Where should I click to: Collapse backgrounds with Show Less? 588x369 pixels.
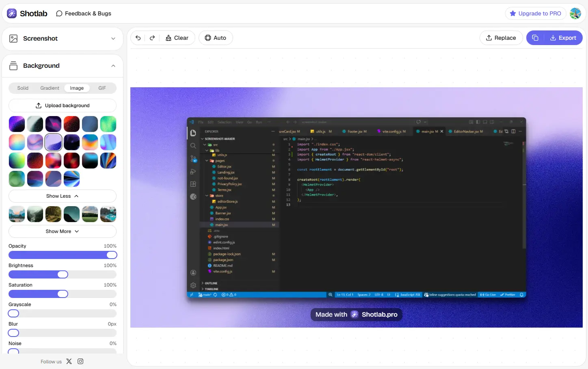[63, 196]
